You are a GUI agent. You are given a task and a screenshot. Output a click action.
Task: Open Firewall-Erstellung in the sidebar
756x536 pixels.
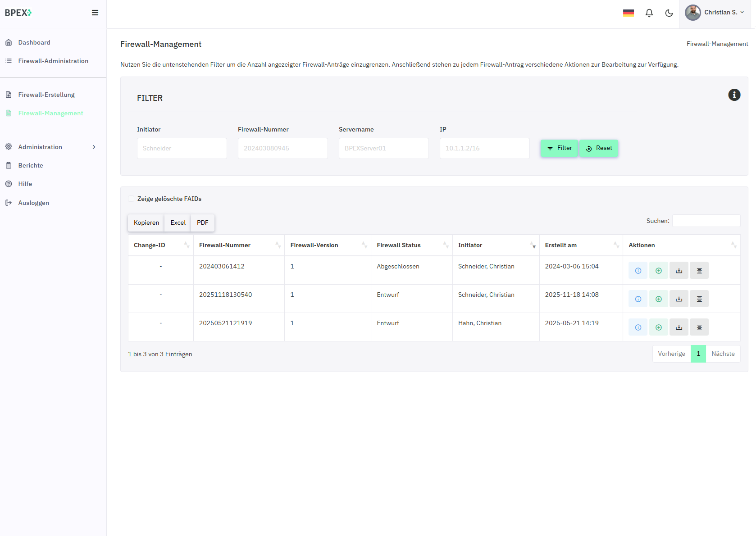point(46,95)
